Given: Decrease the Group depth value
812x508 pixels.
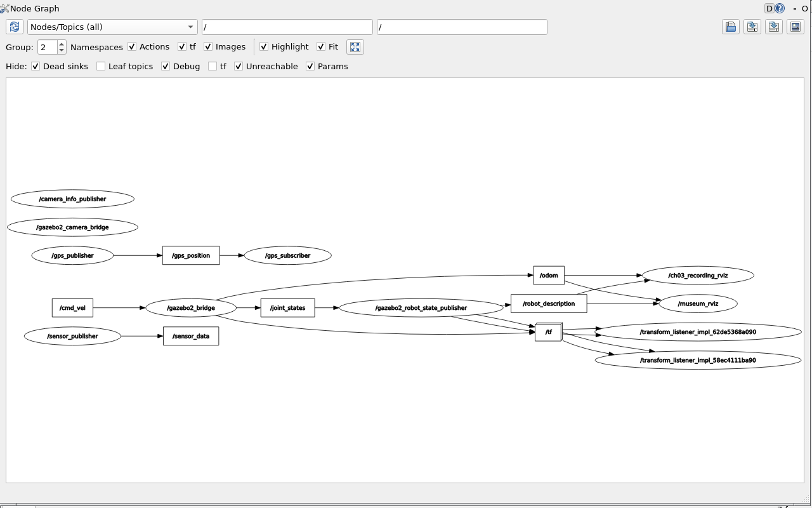Looking at the screenshot, I should pyautogui.click(x=62, y=51).
